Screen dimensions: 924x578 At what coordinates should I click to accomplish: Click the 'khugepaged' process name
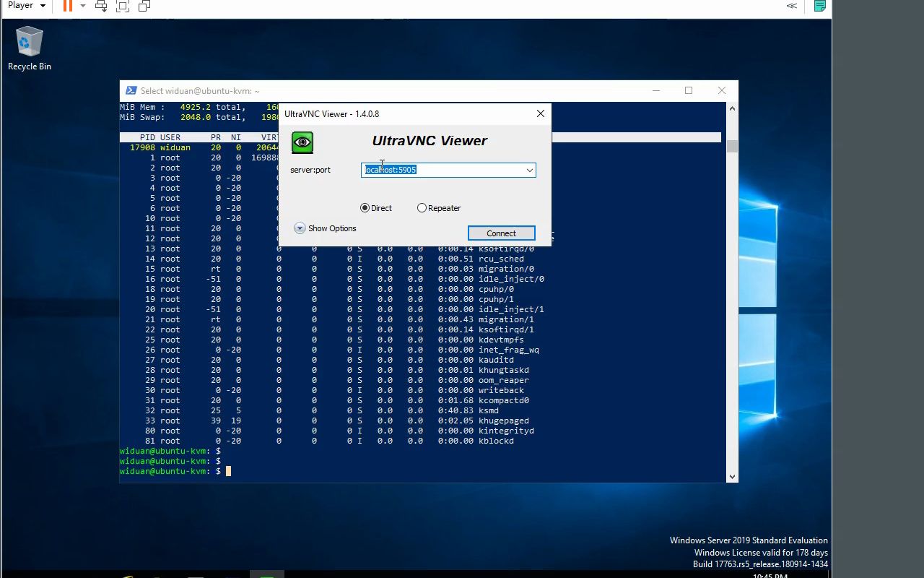coord(504,420)
